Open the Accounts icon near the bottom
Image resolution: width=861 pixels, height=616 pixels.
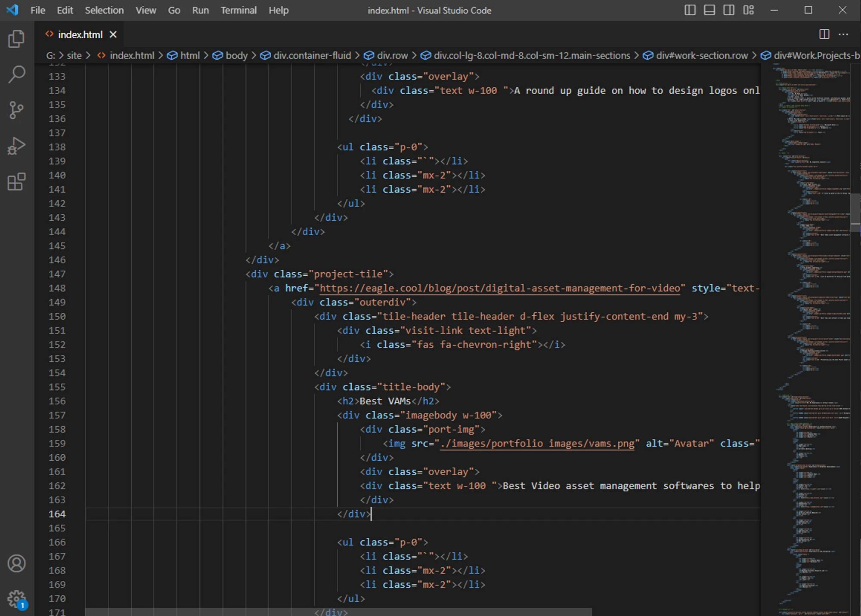(16, 564)
